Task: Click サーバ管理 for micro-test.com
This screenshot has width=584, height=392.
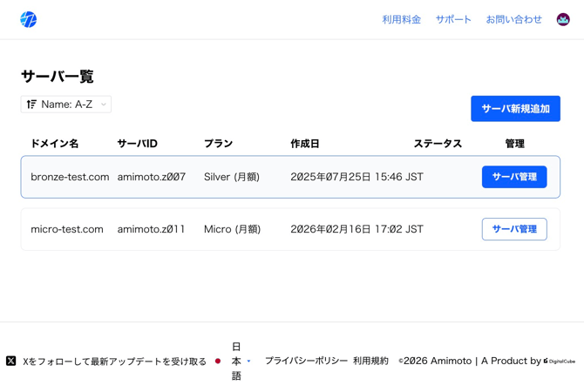Action: (x=514, y=229)
